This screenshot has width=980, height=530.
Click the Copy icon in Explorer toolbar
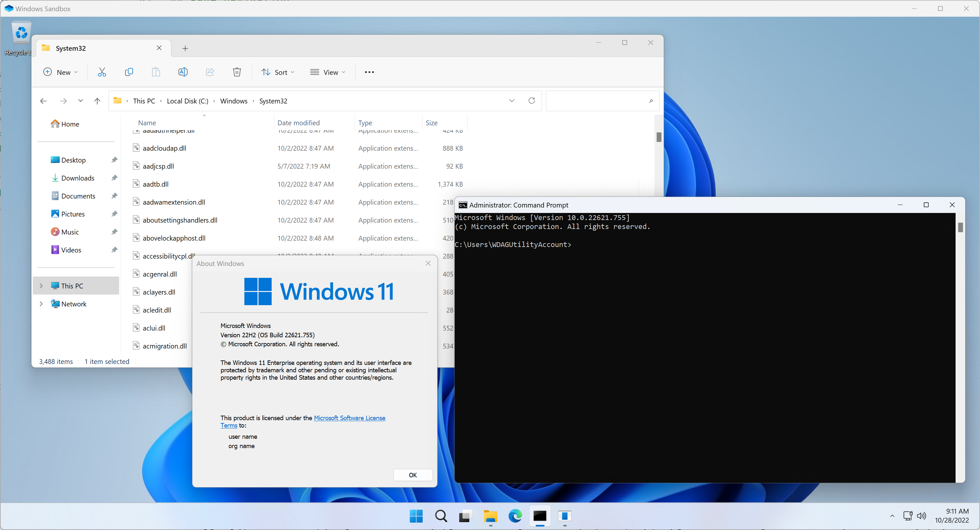click(x=129, y=72)
